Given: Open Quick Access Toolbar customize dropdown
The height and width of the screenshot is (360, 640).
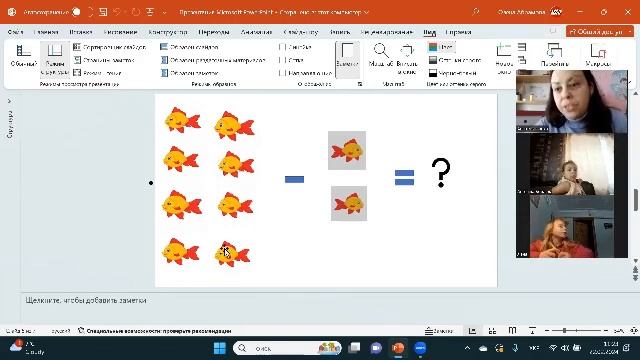Looking at the screenshot, I should coord(164,13).
